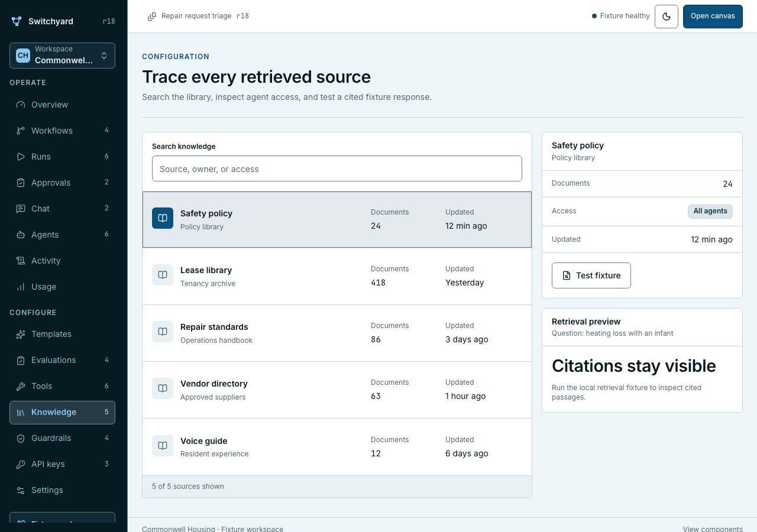Open the Settings page

pos(62,490)
